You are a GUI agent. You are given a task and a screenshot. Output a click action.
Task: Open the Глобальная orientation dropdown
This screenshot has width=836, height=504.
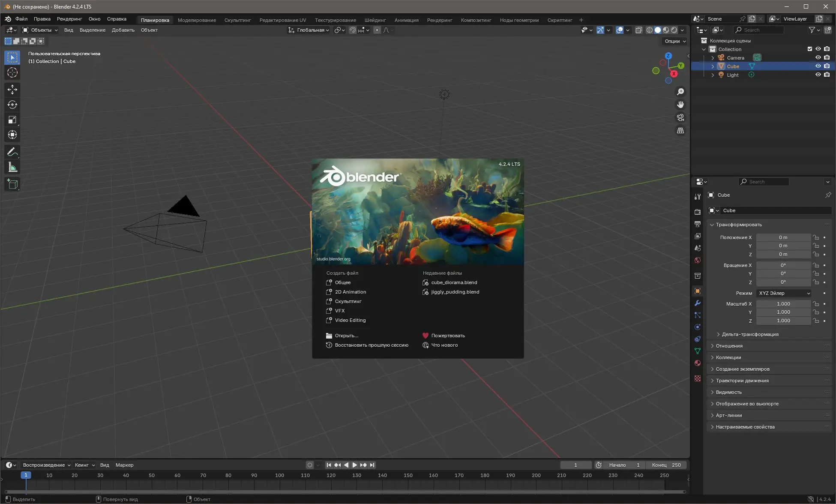point(309,30)
